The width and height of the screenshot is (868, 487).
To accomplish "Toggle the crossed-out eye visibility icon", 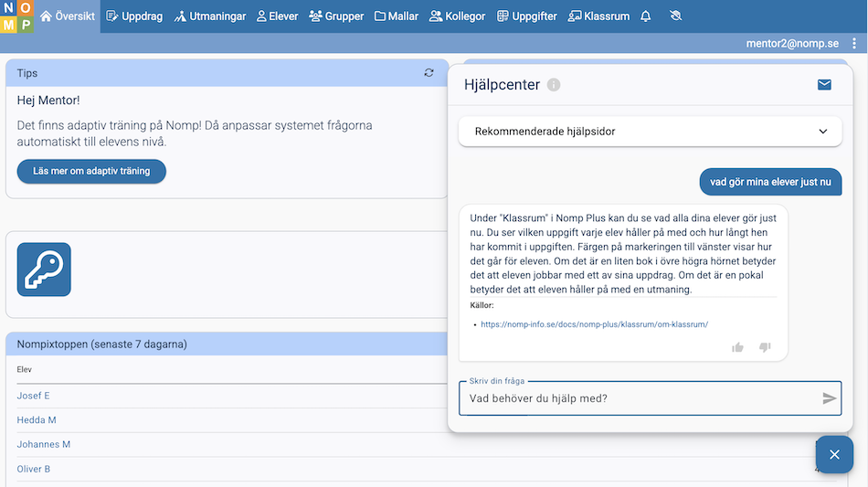I will (x=675, y=16).
